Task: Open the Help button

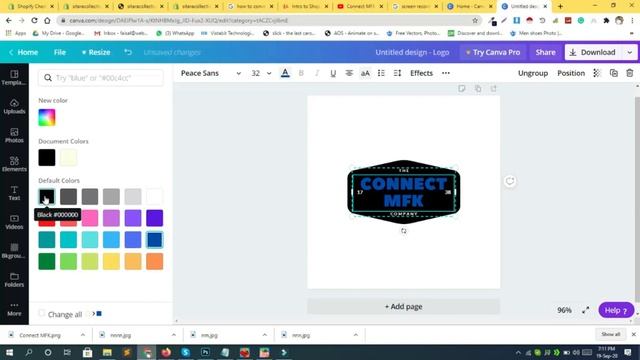Action: point(616,310)
